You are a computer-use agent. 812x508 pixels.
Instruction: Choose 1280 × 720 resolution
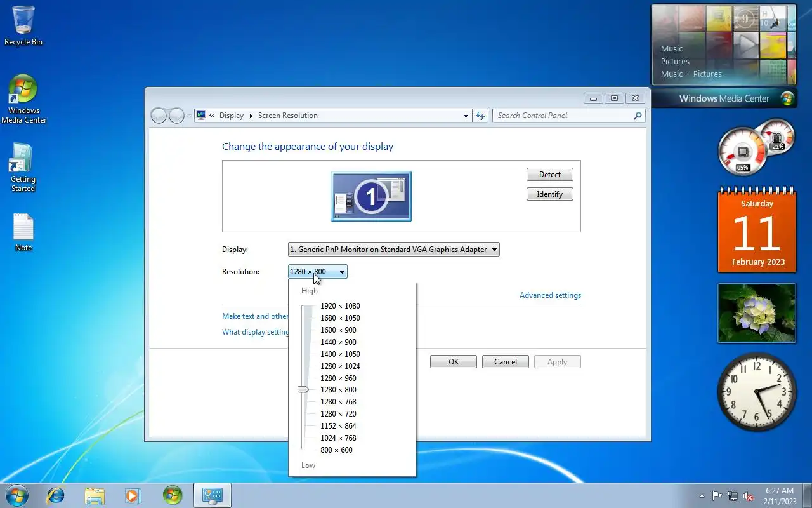(x=338, y=414)
